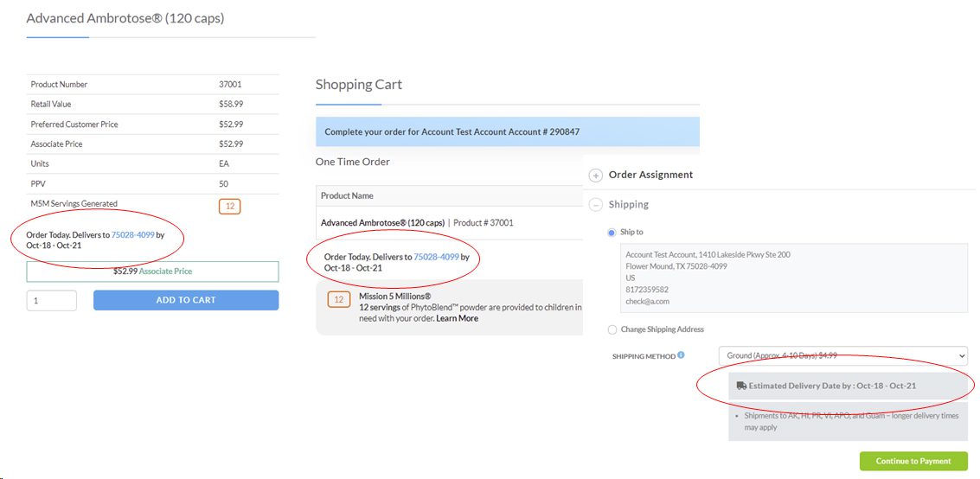Open the Ground shipping method dropdown

843,355
